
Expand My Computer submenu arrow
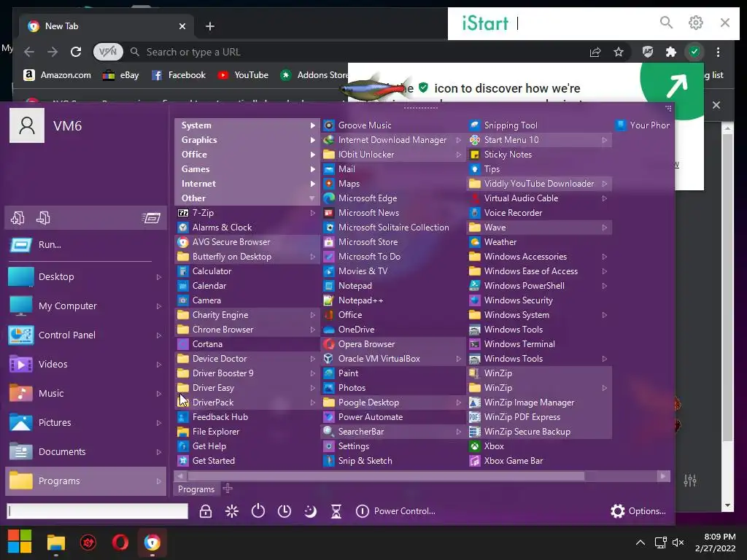[159, 306]
